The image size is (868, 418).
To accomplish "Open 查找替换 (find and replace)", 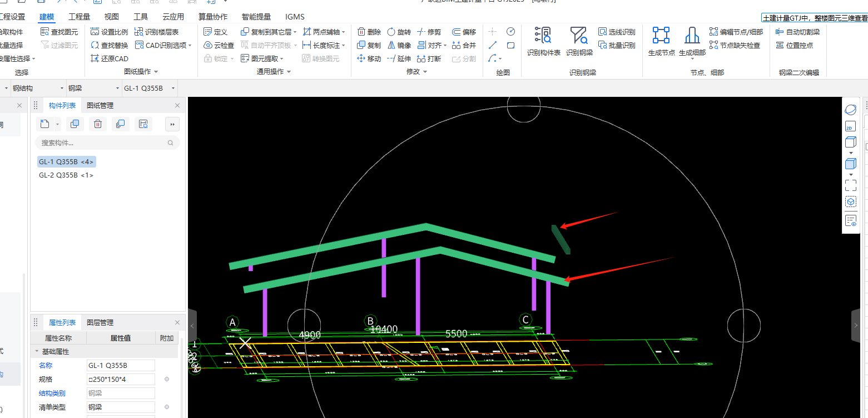I will coord(109,45).
